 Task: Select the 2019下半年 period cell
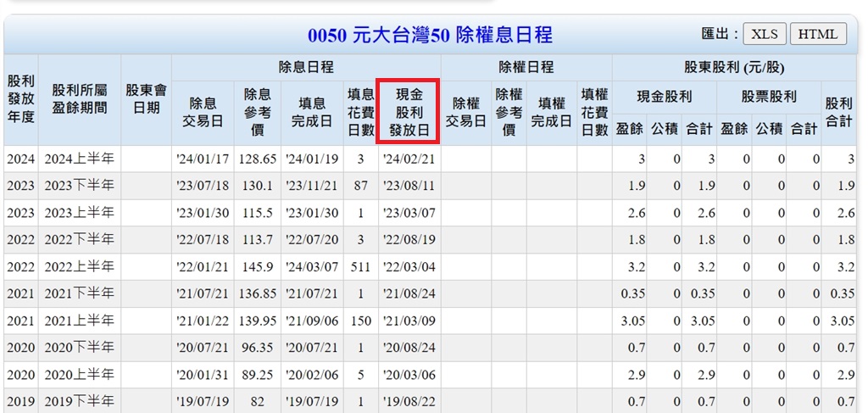point(80,401)
